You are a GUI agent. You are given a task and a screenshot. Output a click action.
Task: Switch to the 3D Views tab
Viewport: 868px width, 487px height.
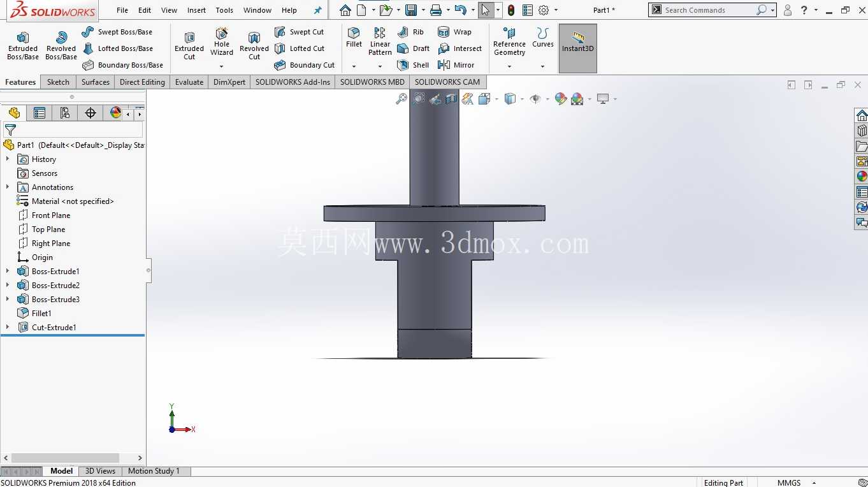[x=101, y=471]
